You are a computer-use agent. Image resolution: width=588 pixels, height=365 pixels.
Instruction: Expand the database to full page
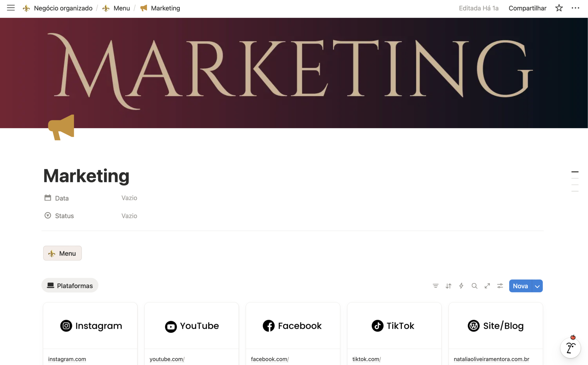(487, 286)
